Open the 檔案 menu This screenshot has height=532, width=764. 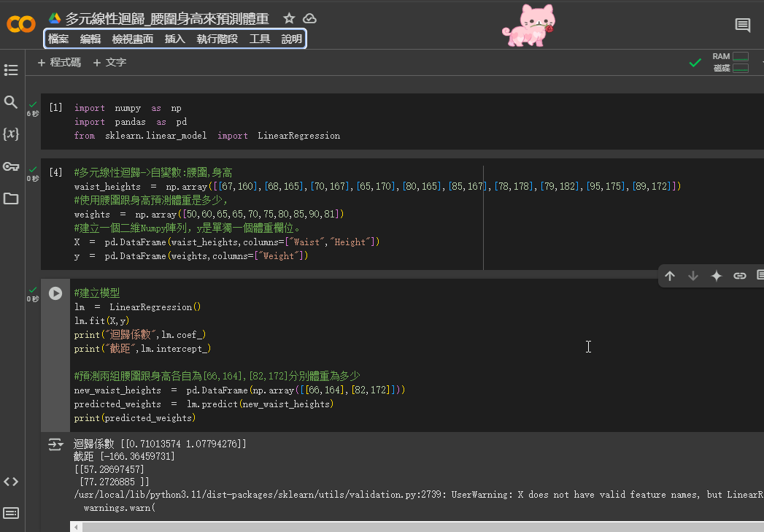tap(58, 39)
